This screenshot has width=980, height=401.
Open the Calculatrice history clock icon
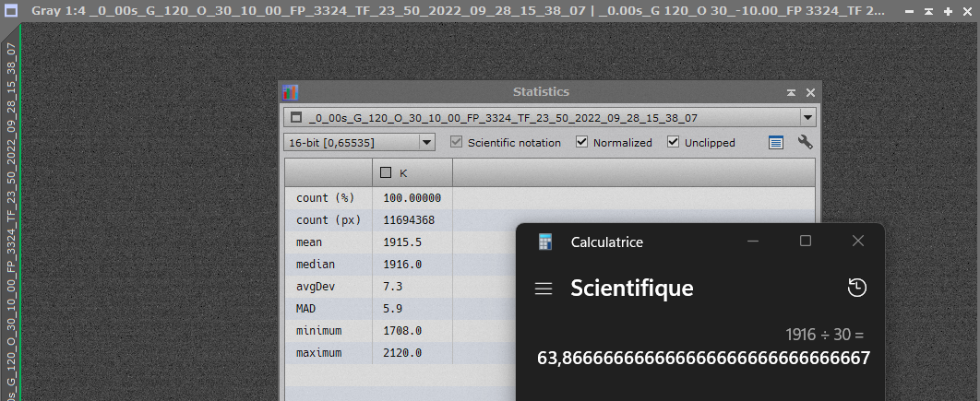(x=857, y=288)
